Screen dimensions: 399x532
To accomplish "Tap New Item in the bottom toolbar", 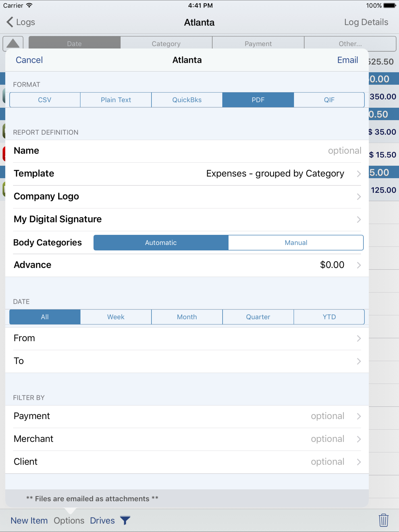I will tap(29, 520).
